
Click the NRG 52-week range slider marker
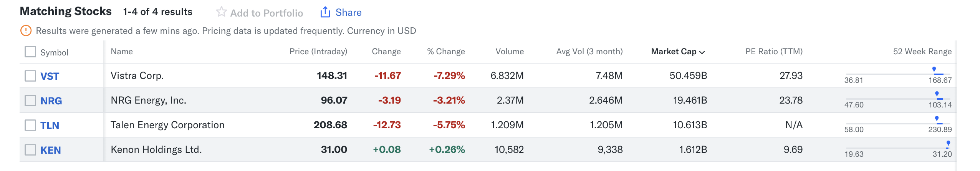(x=937, y=94)
